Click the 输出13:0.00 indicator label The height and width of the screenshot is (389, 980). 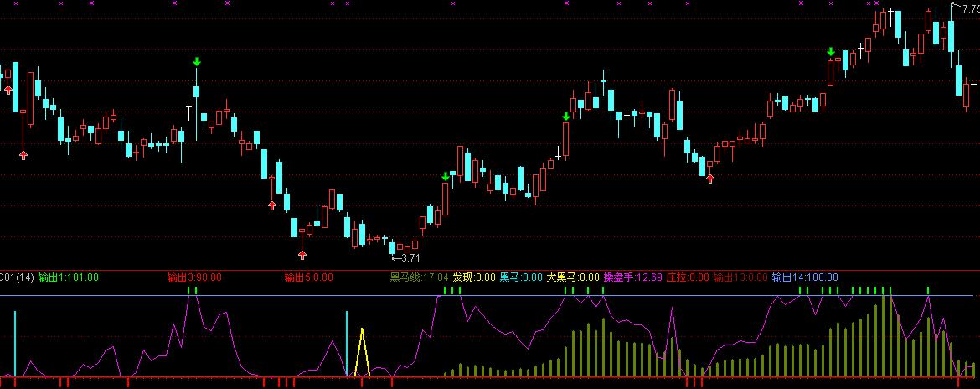coord(740,277)
